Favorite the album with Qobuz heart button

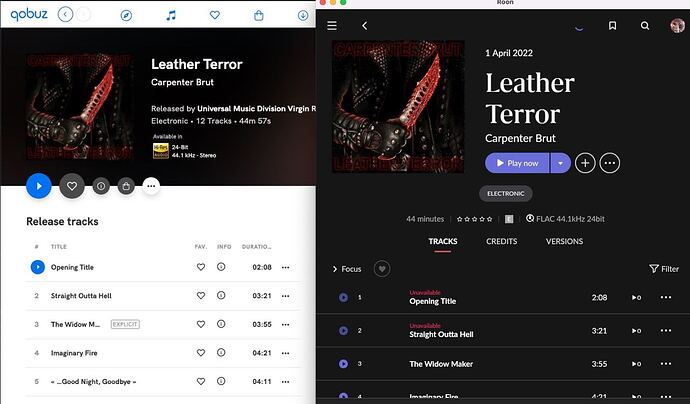click(72, 186)
